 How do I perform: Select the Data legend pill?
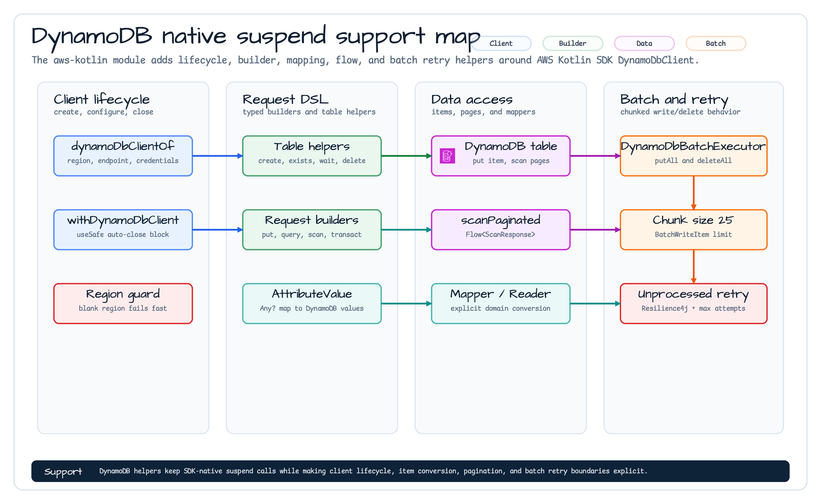point(644,43)
